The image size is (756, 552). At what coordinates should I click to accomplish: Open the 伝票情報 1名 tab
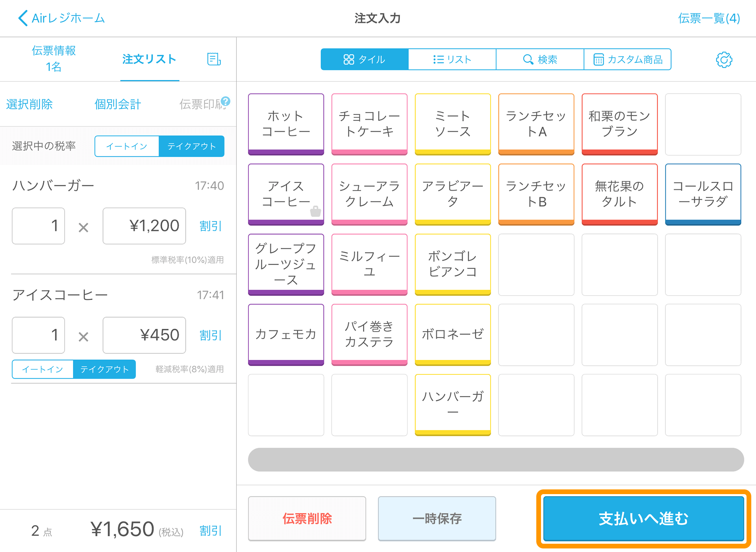54,59
